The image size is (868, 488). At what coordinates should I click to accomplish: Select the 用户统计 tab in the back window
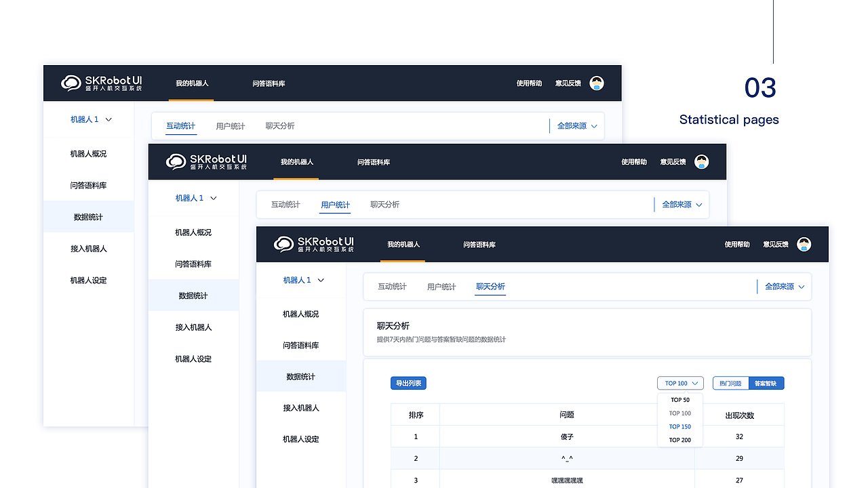[231, 126]
